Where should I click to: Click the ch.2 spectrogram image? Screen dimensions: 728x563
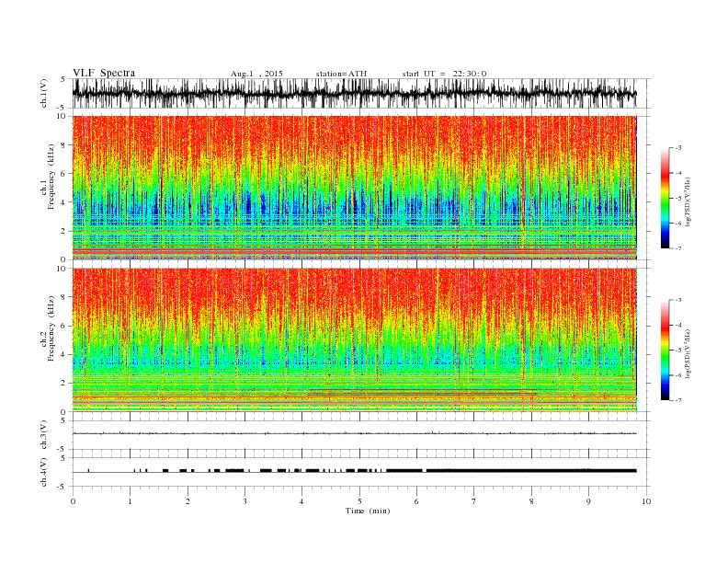[355, 340]
